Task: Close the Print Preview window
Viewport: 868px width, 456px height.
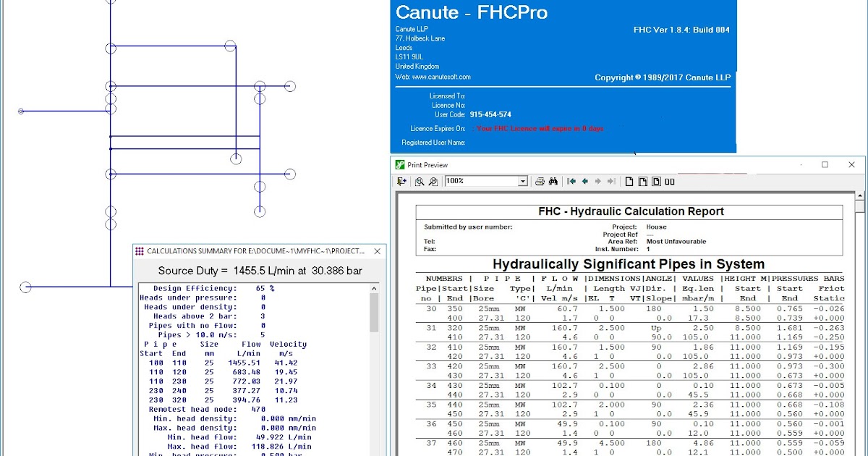Action: coord(851,164)
